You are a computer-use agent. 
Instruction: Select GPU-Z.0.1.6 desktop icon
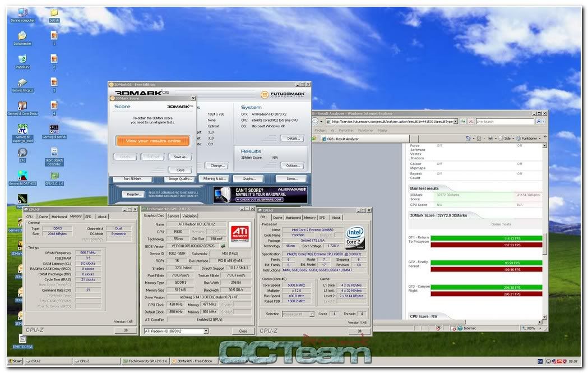click(x=54, y=178)
